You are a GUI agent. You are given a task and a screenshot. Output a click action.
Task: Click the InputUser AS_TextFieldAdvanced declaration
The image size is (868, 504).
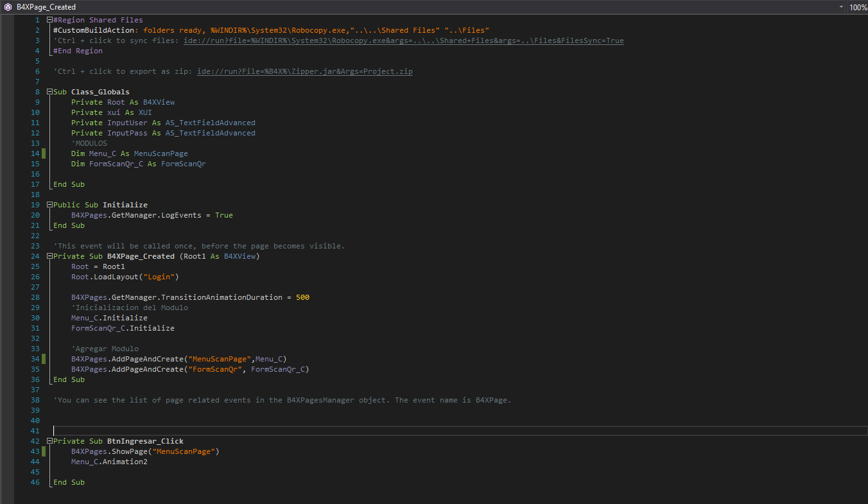[163, 123]
